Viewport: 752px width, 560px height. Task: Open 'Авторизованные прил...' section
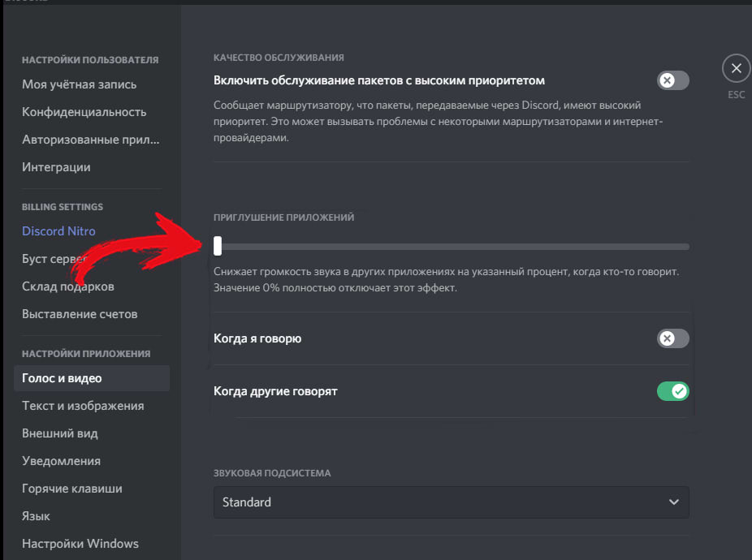point(91,140)
